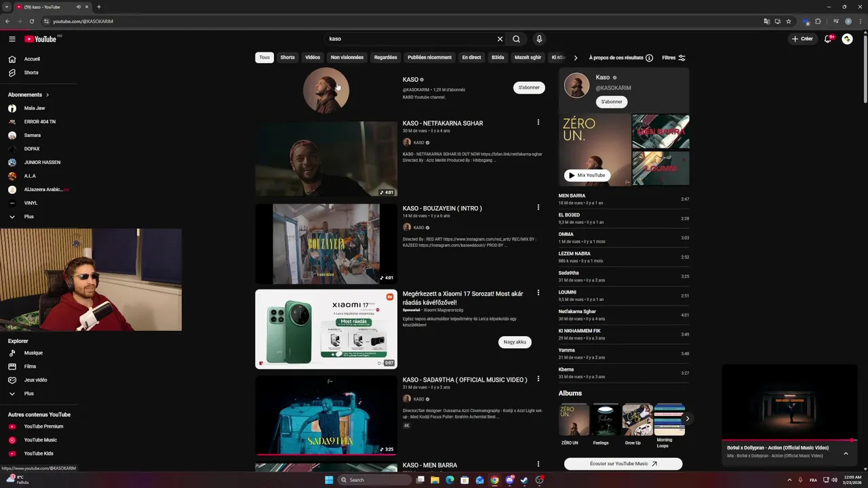Select the Regardées chip
This screenshot has width=868, height=488.
[386, 58]
